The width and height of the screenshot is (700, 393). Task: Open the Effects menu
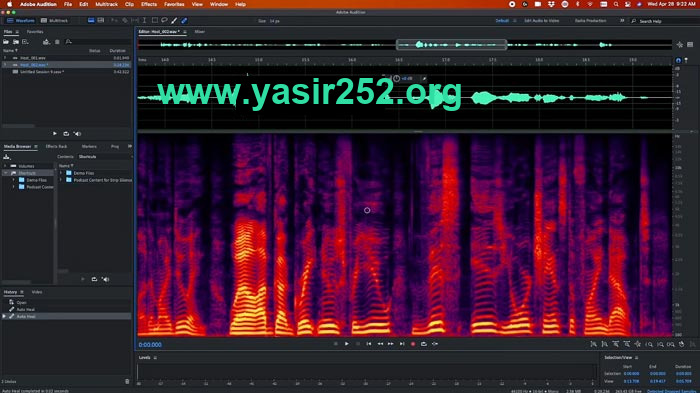click(149, 4)
